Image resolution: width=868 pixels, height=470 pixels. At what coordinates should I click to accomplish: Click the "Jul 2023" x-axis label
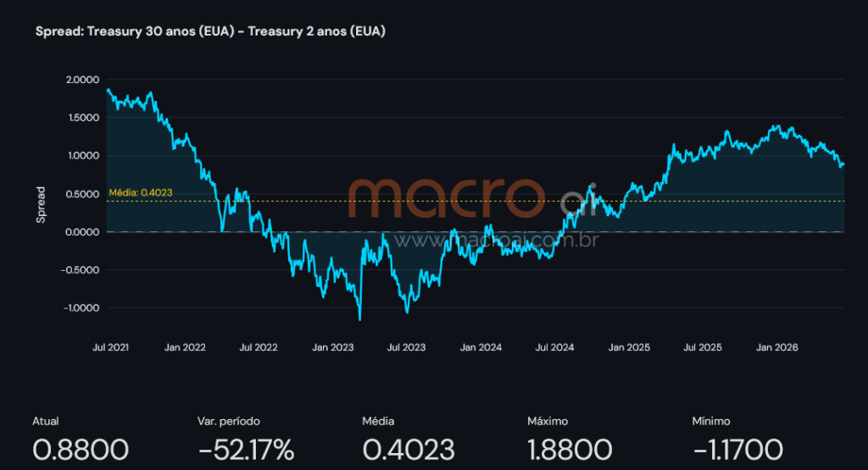[x=406, y=347]
